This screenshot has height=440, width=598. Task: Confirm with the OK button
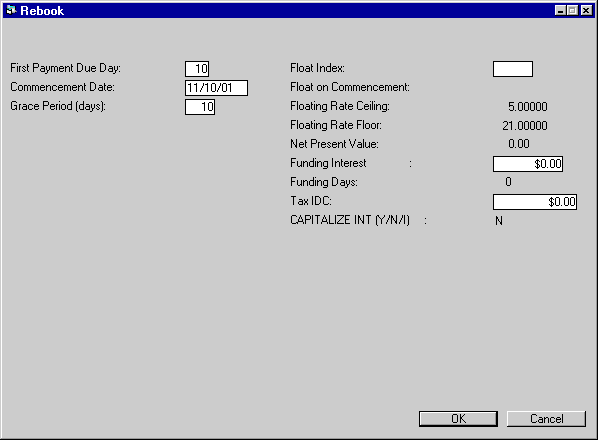(x=458, y=419)
